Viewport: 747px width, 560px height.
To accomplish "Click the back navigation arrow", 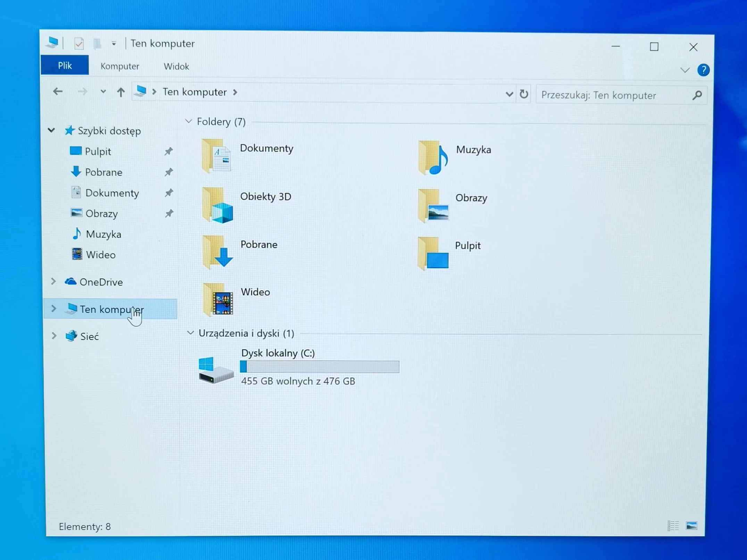I will [58, 92].
